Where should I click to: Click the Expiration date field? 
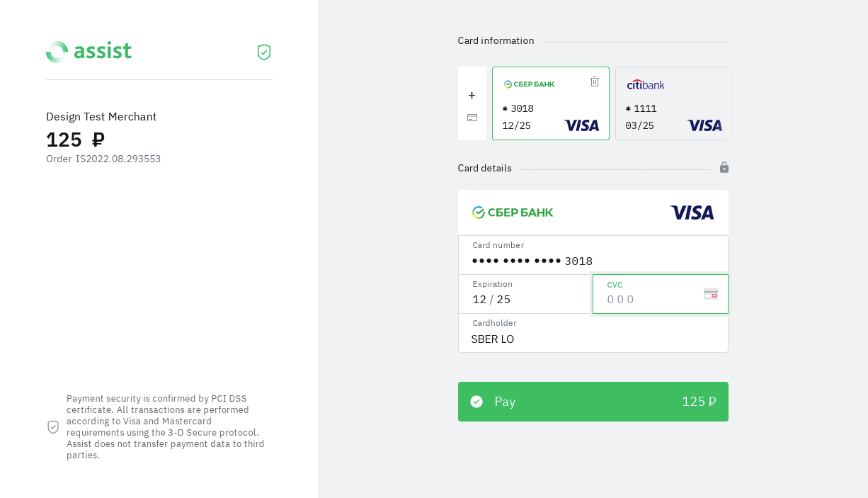point(524,299)
